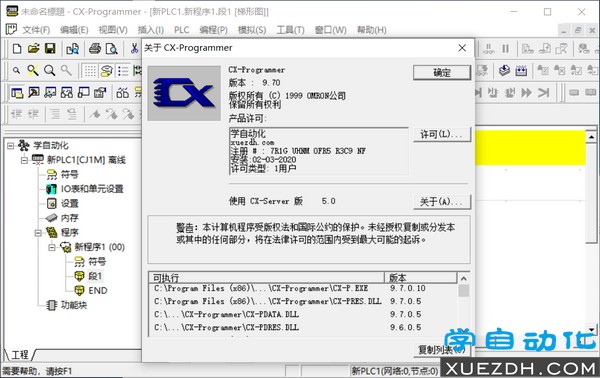Click the Print printer icon

(95, 49)
